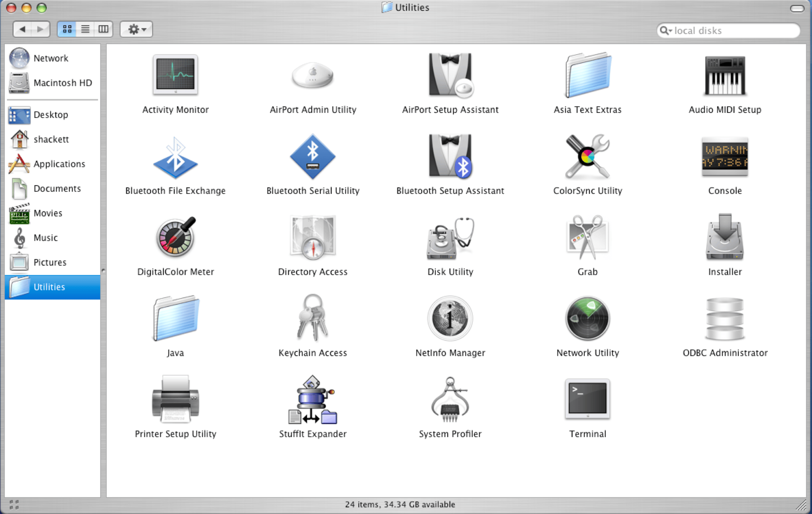The image size is (812, 514).
Task: Select the ODBC Administrator icon
Action: (x=725, y=319)
